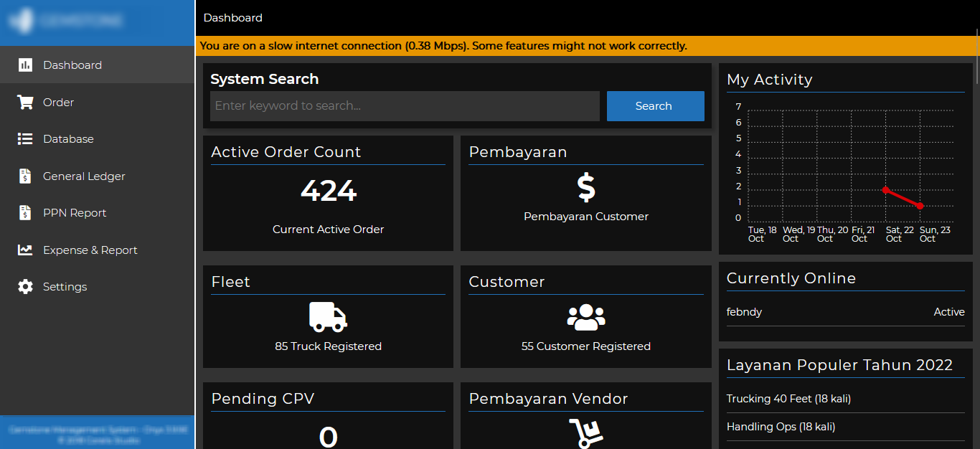
Task: Click the Dashboard title in top bar
Action: click(233, 18)
